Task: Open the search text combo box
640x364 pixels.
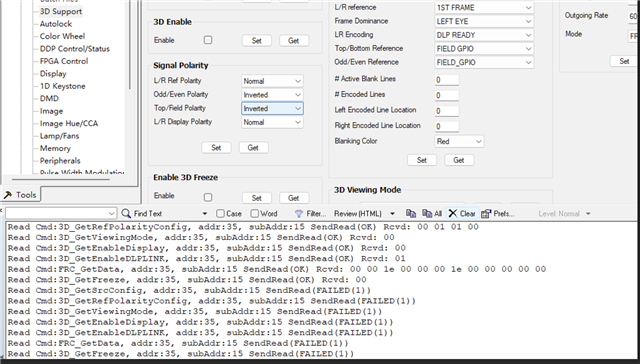Action: click(x=61, y=213)
